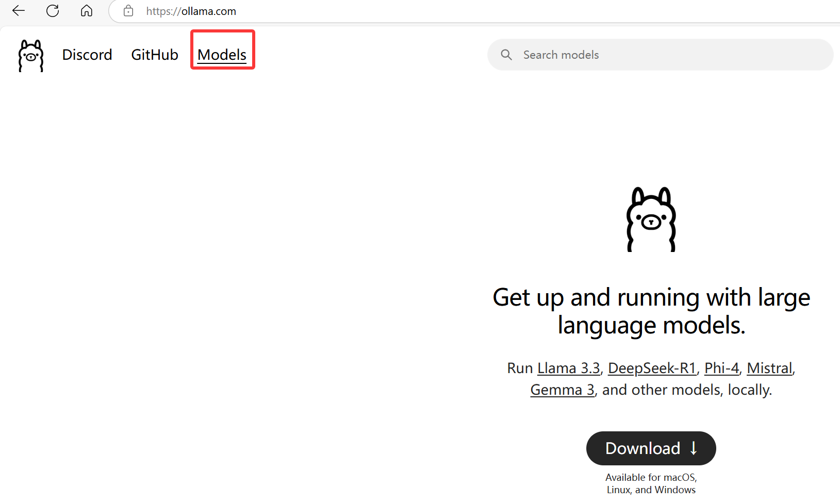Viewport: 840px width, 504px height.
Task: View site info lock icon
Action: (128, 11)
